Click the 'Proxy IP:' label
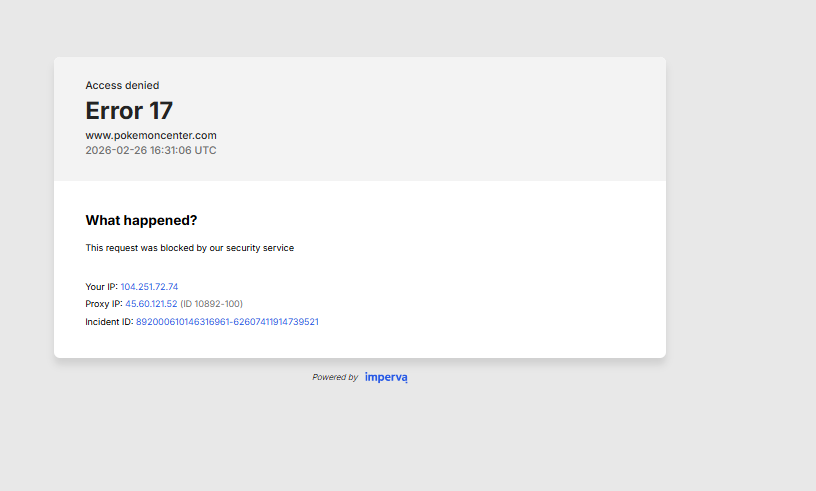 click(104, 304)
